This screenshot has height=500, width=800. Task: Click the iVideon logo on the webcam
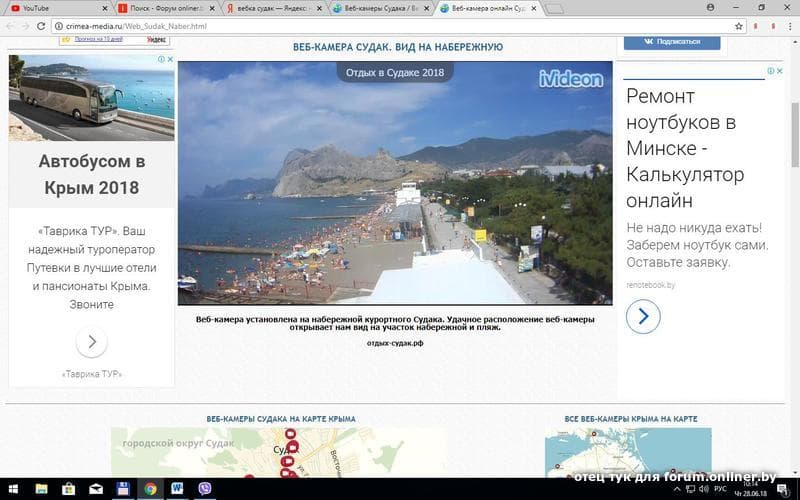tap(571, 79)
